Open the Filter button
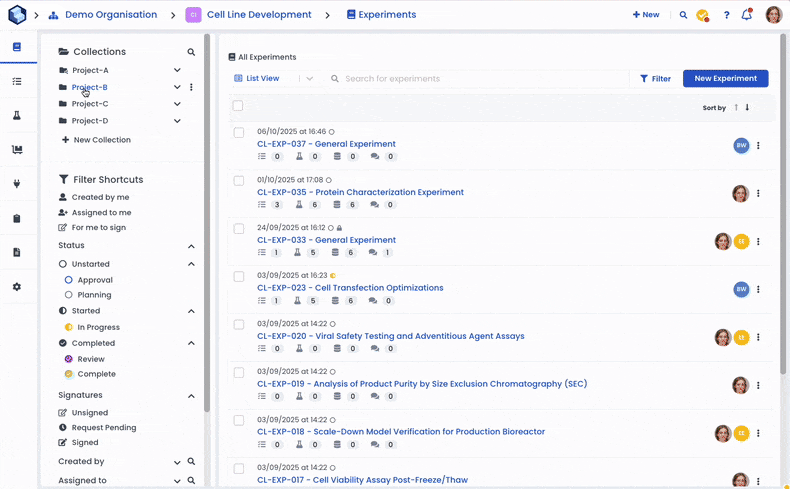 tap(655, 79)
